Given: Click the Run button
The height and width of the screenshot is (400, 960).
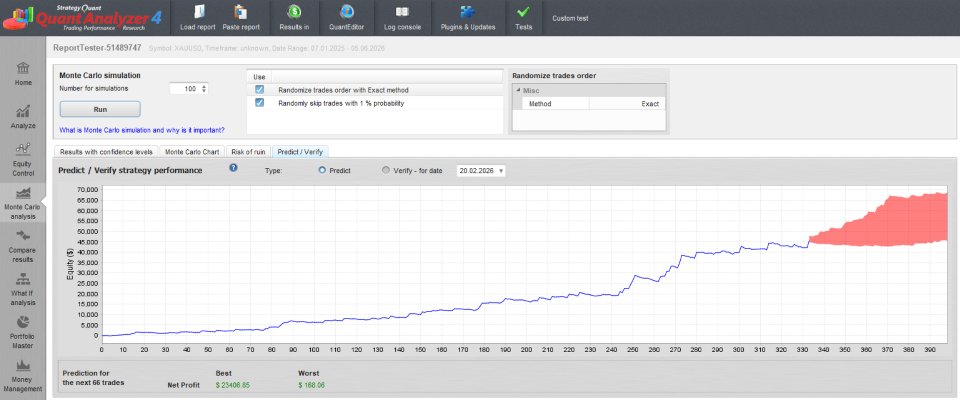Looking at the screenshot, I should coord(100,109).
